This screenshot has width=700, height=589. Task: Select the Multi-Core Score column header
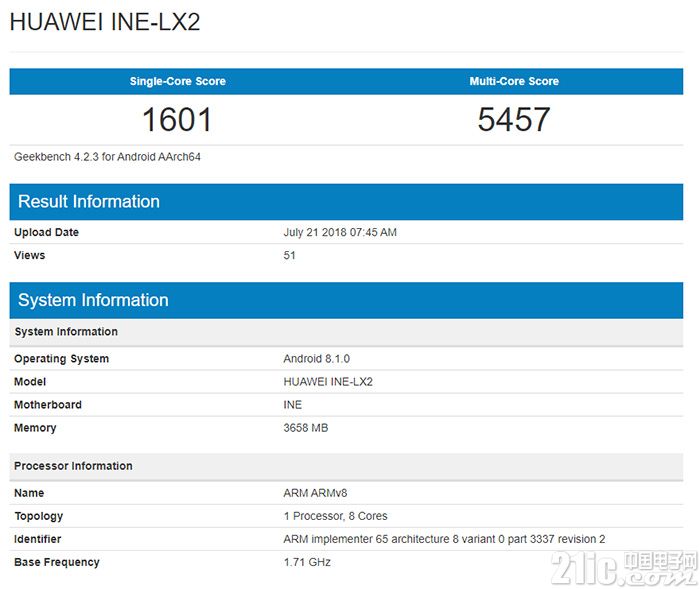pyautogui.click(x=514, y=81)
